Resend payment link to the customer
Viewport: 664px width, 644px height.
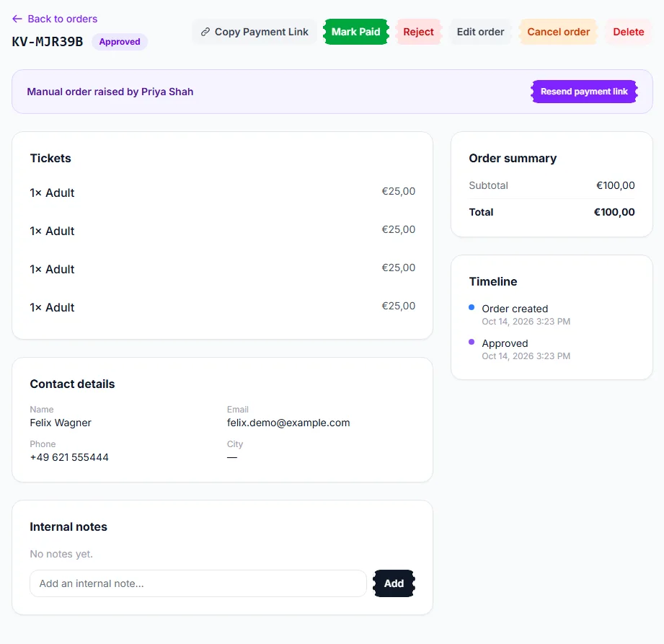click(584, 92)
